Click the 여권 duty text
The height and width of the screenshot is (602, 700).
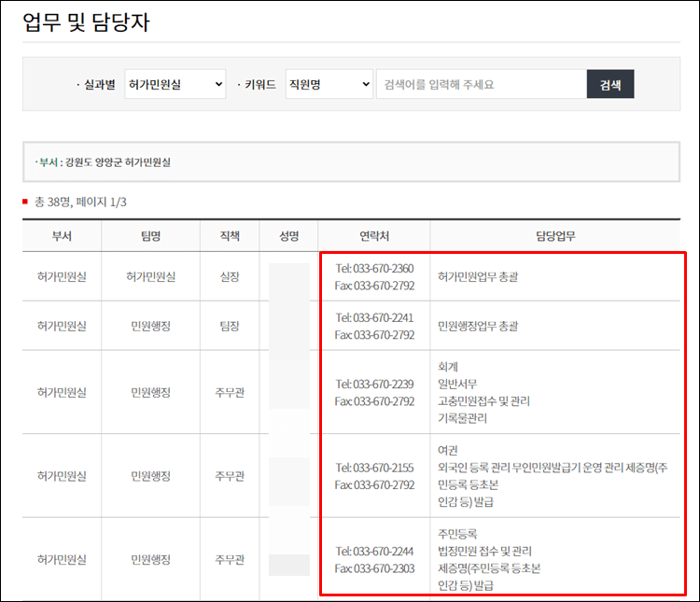tap(447, 450)
